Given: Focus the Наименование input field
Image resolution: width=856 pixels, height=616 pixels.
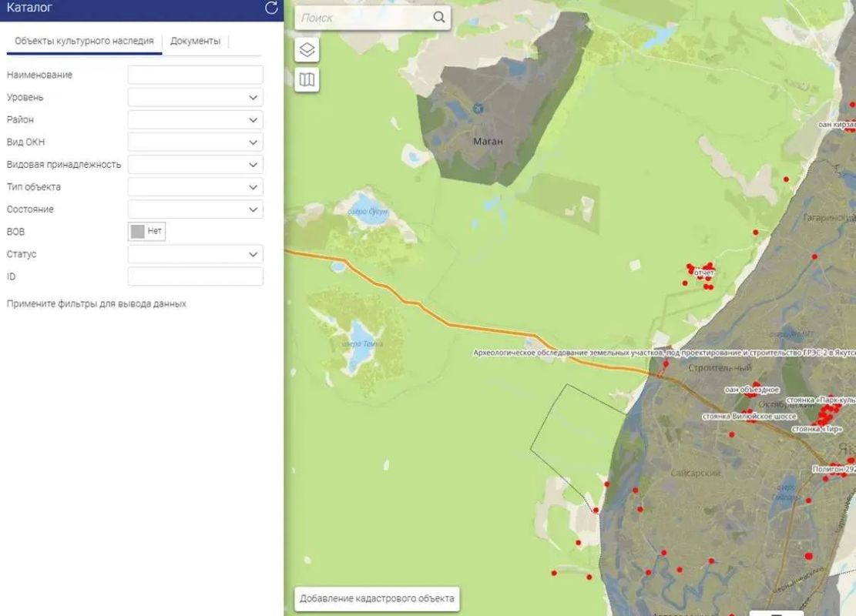Looking at the screenshot, I should (196, 75).
